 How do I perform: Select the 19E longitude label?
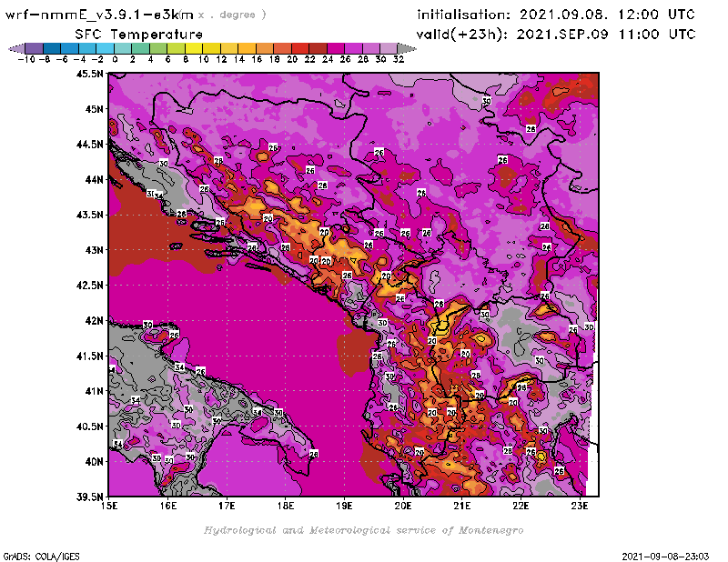pyautogui.click(x=345, y=506)
